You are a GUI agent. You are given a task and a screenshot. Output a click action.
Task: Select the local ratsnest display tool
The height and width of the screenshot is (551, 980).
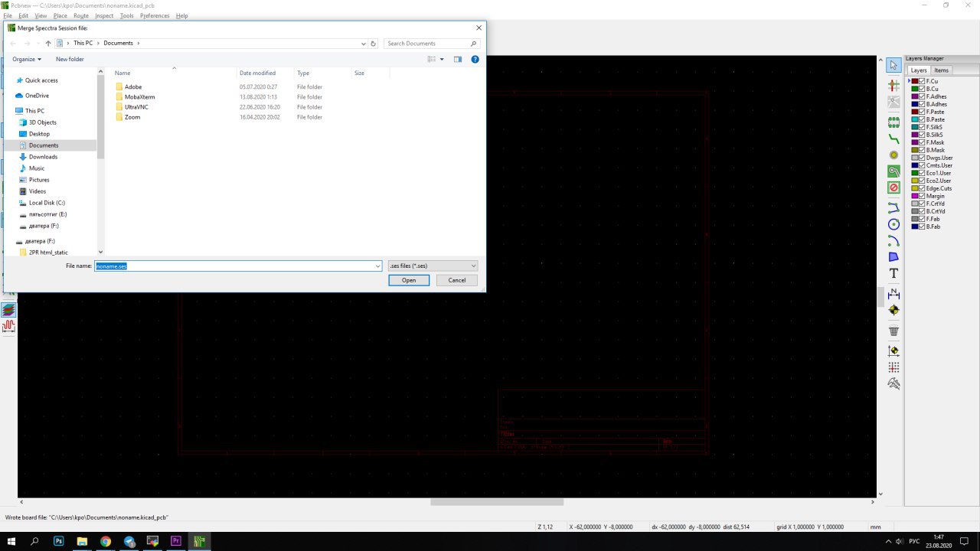[893, 102]
